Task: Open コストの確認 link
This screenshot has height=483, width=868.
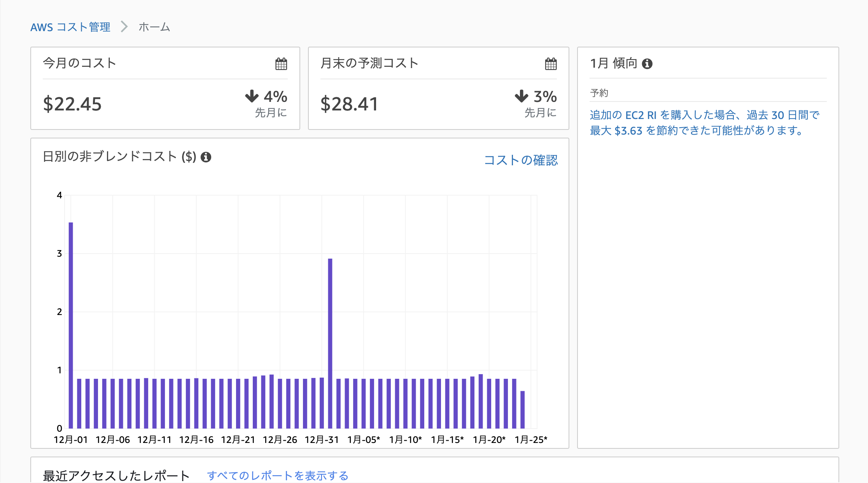Action: [521, 160]
